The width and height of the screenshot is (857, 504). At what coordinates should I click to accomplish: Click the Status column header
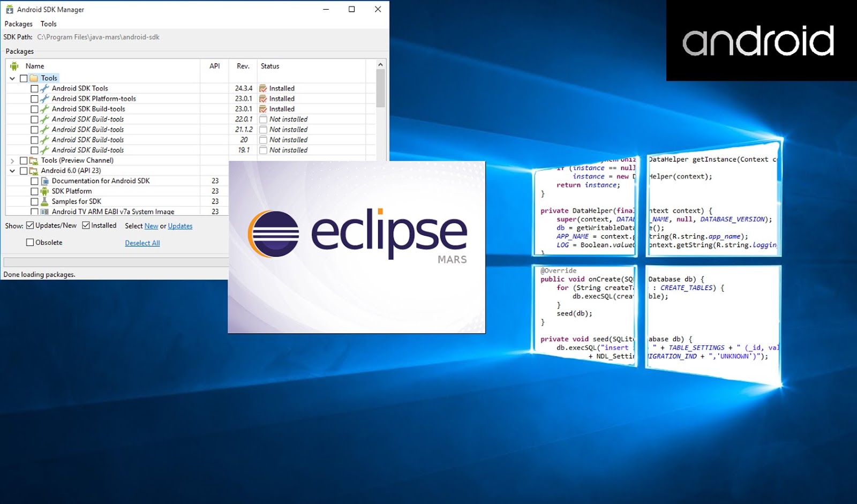(270, 66)
